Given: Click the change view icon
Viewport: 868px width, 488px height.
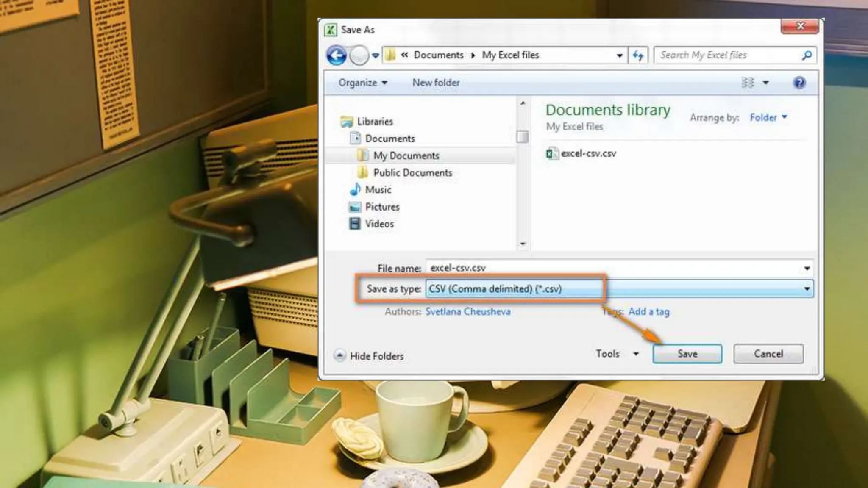Looking at the screenshot, I should pyautogui.click(x=748, y=83).
